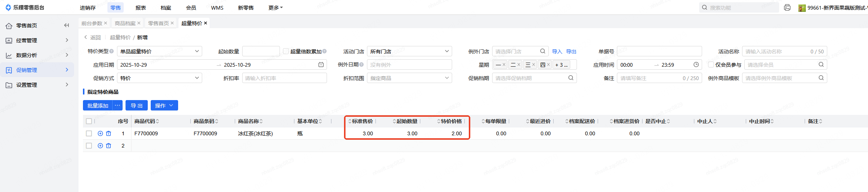This screenshot has height=192, width=868.
Task: Check the row 1 checkbox for 冰红茶
Action: point(89,133)
